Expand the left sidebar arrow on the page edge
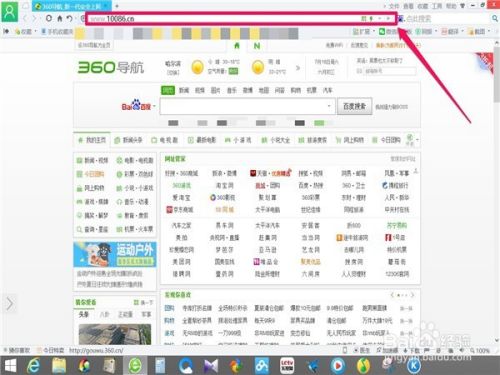This screenshot has height=375, width=500. tap(9, 304)
